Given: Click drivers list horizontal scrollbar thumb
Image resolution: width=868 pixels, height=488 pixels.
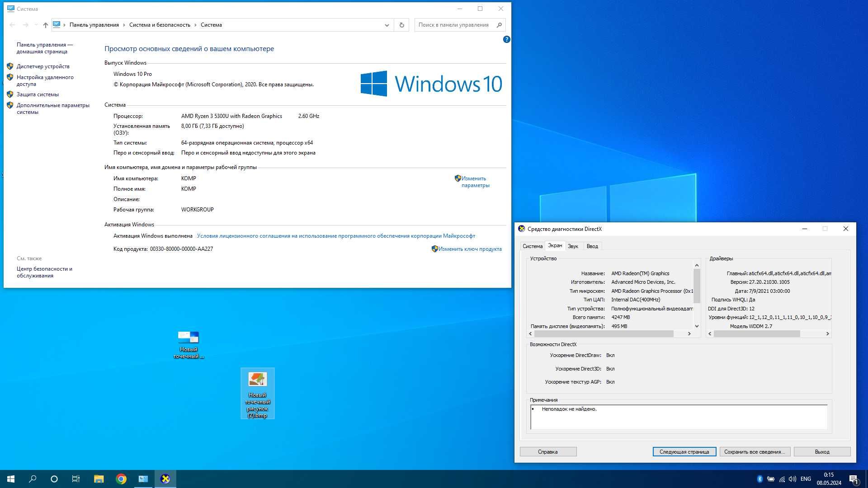Looking at the screenshot, I should coord(757,334).
